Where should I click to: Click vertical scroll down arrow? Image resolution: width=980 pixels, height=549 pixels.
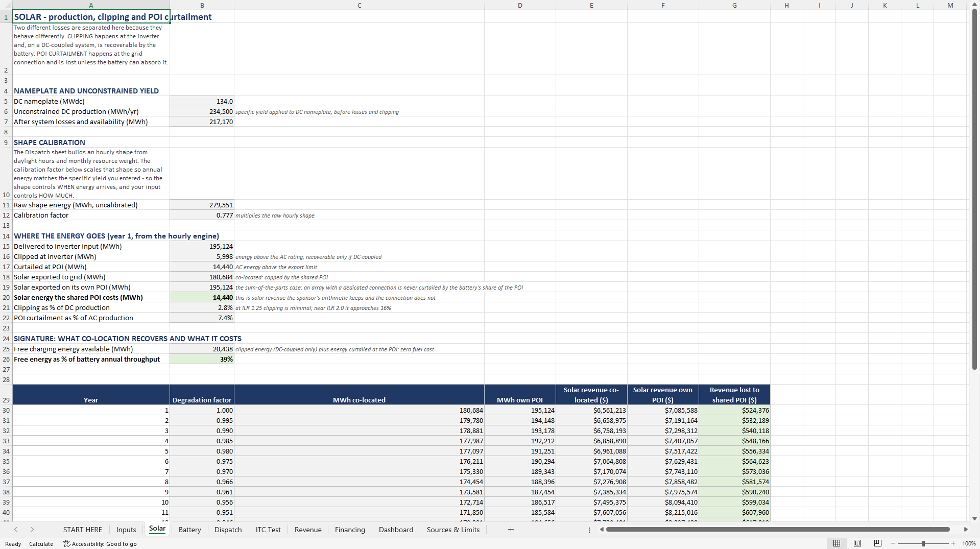click(974, 518)
